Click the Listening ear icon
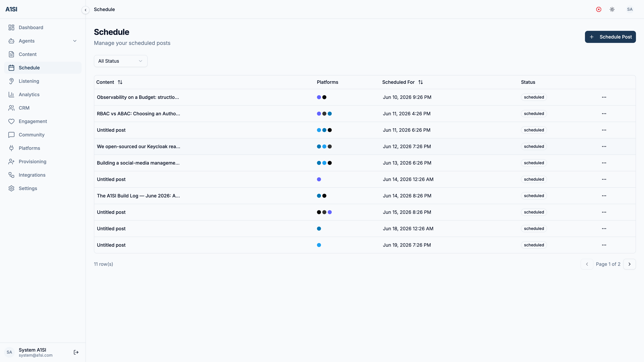This screenshot has width=644, height=362. coord(11,81)
